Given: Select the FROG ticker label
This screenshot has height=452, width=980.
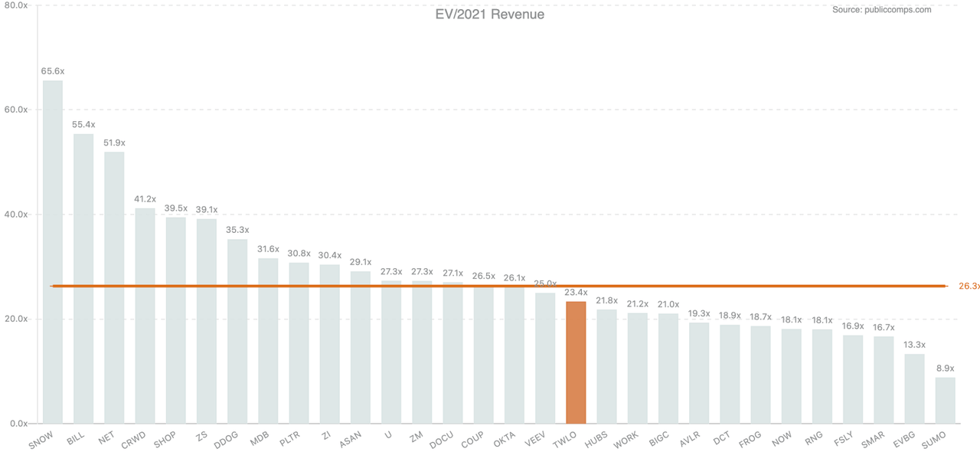Looking at the screenshot, I should pyautogui.click(x=750, y=440).
